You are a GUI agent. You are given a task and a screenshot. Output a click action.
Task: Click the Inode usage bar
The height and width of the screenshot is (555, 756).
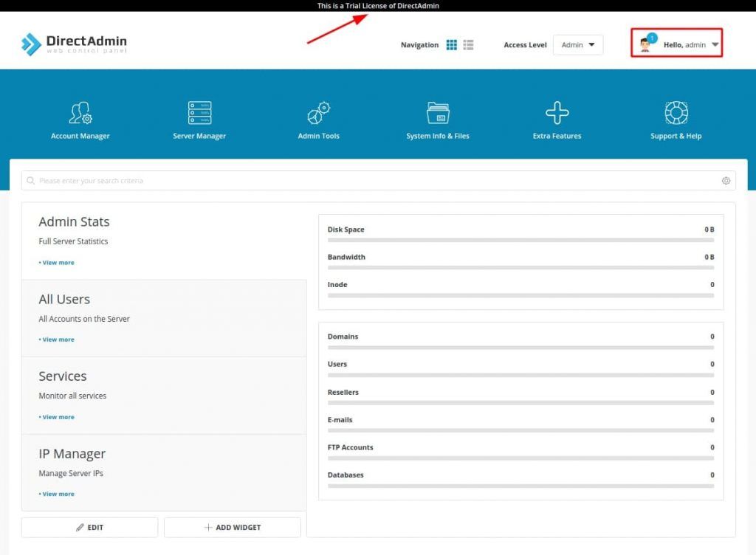point(520,295)
